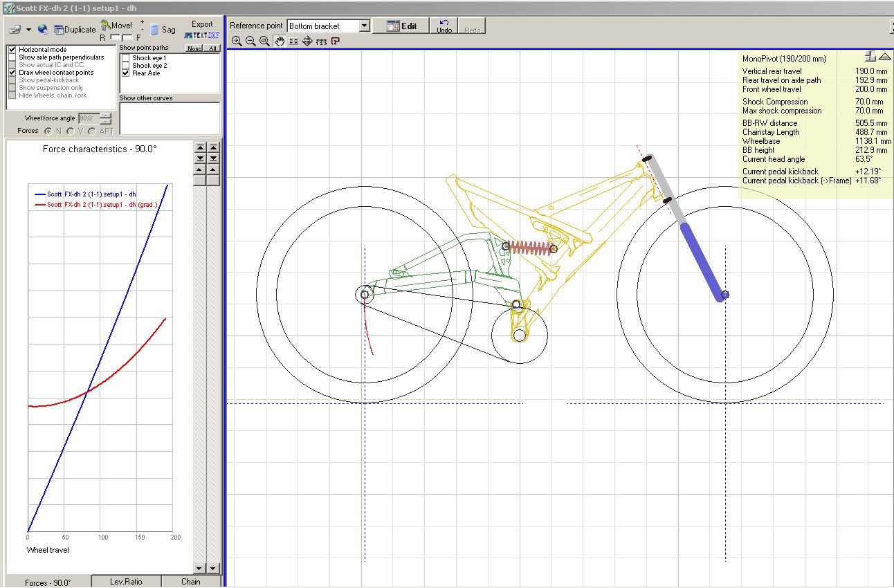Click the main pivot point near bottom bracket

pyautogui.click(x=516, y=304)
